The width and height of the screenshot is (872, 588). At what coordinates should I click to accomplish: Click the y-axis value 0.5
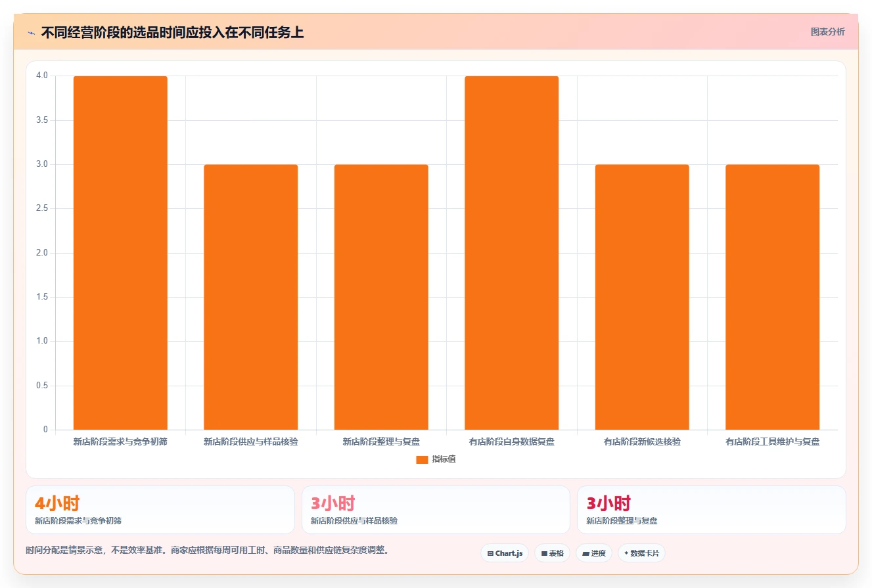pos(42,386)
